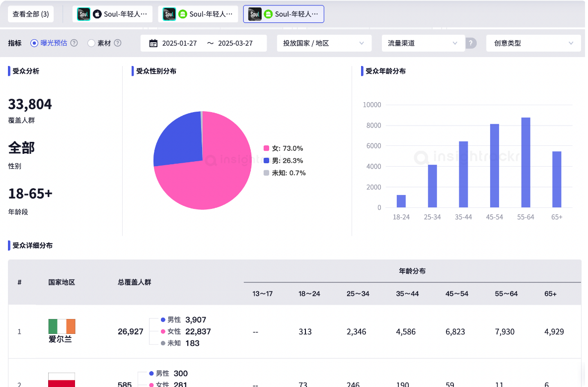Select the 曝光预估 radio button
The width and height of the screenshot is (588, 387).
coord(34,43)
